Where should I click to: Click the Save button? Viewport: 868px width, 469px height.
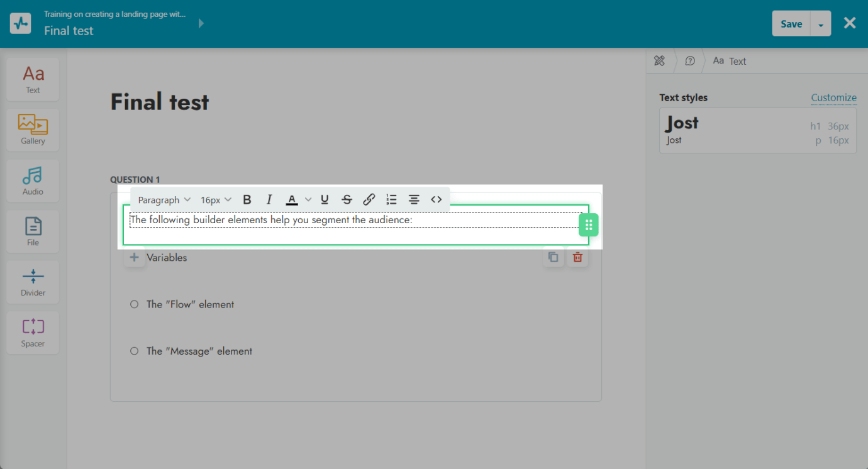(x=791, y=24)
